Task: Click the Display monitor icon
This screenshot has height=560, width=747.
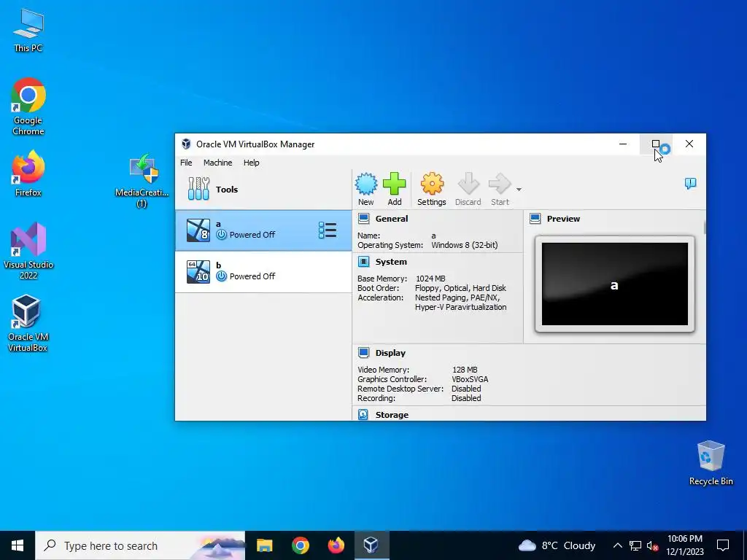Action: pyautogui.click(x=363, y=352)
